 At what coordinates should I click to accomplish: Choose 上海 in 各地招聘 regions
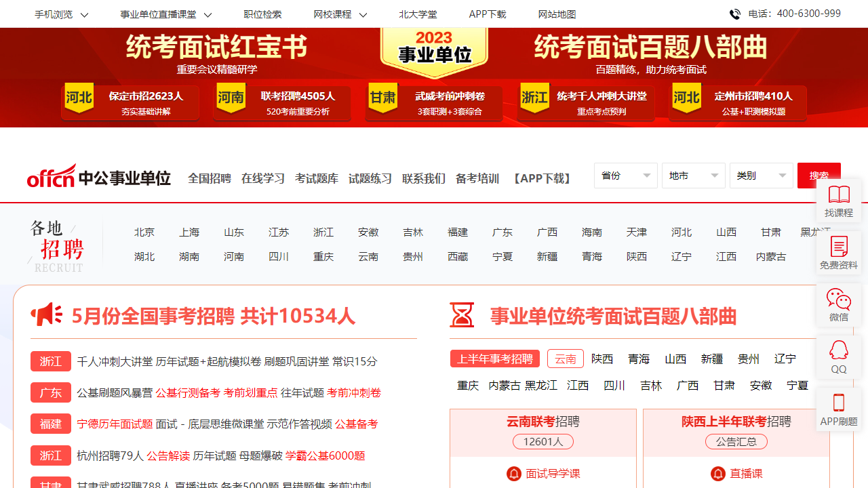(x=189, y=232)
